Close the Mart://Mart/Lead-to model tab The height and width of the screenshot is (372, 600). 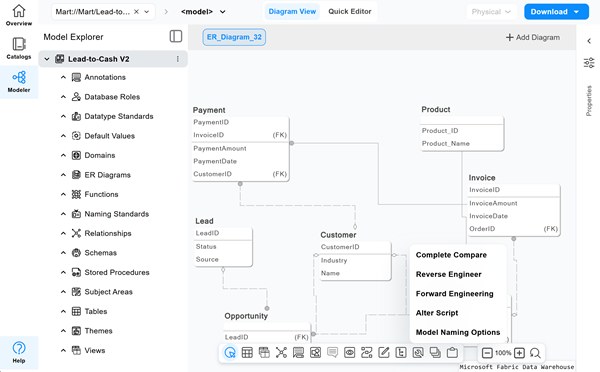point(136,12)
